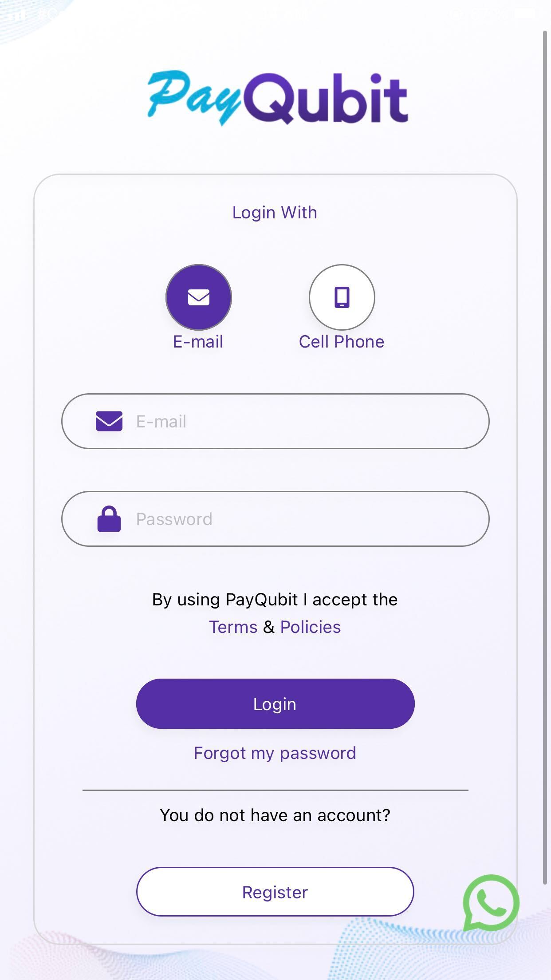Select the E-mail login circle icon

[x=199, y=297]
